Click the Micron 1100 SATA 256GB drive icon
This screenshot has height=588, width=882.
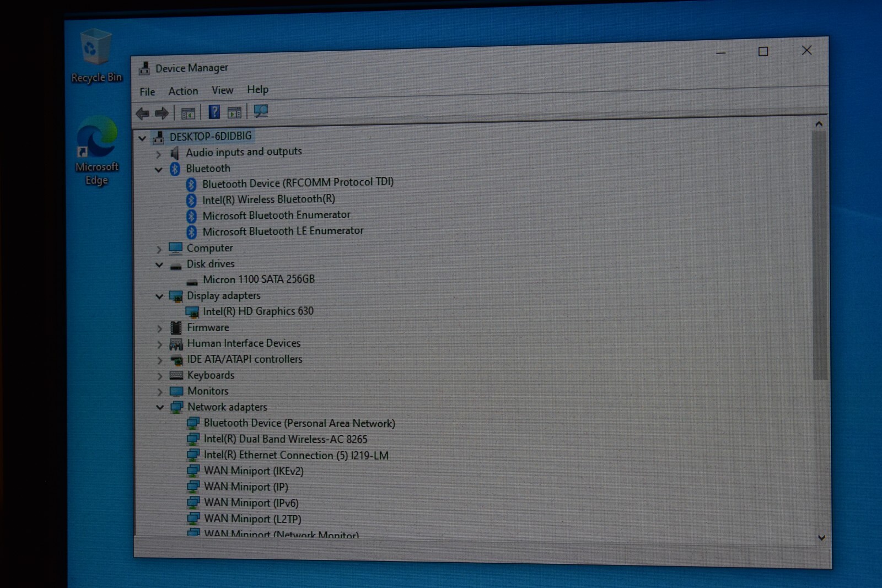[192, 281]
